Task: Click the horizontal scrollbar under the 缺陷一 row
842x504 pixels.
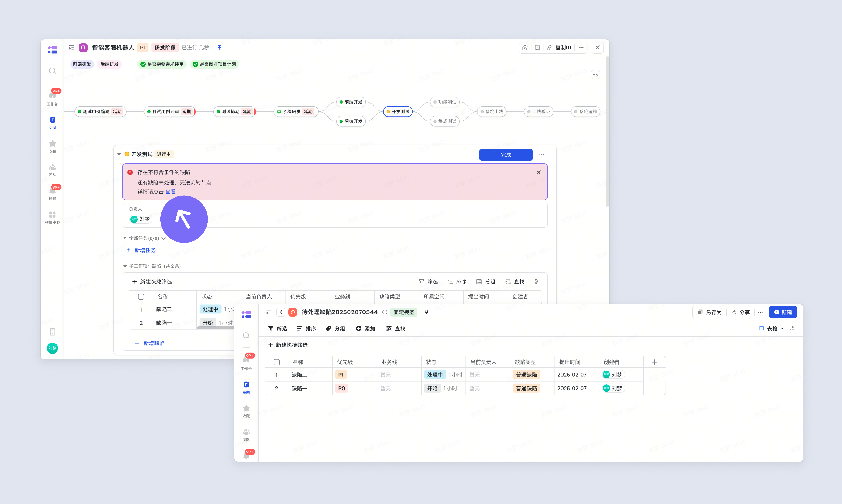Action: point(216,328)
